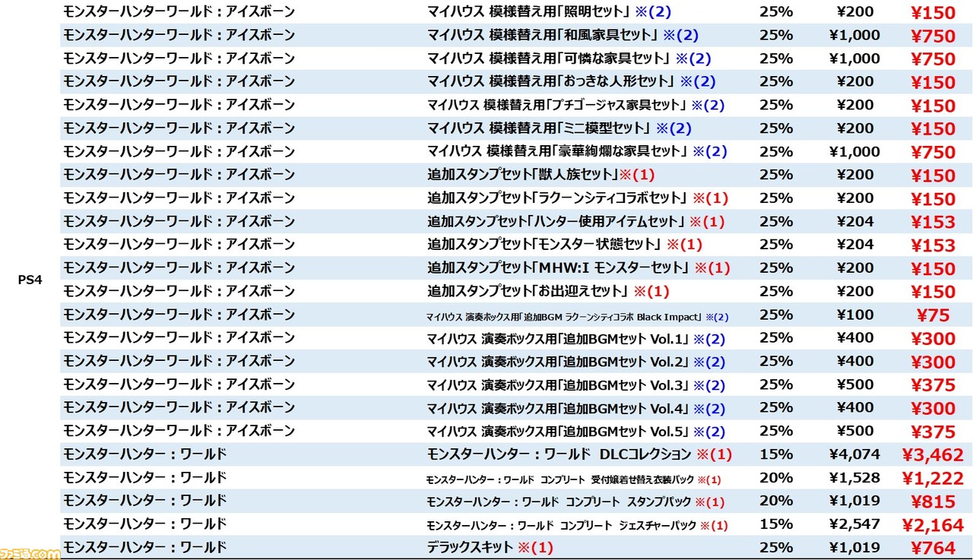Viewport: 973px width, 560px height.
Task: Click モンスターハンター：ワールド DLCコレクション item name
Action: pyautogui.click(x=559, y=454)
